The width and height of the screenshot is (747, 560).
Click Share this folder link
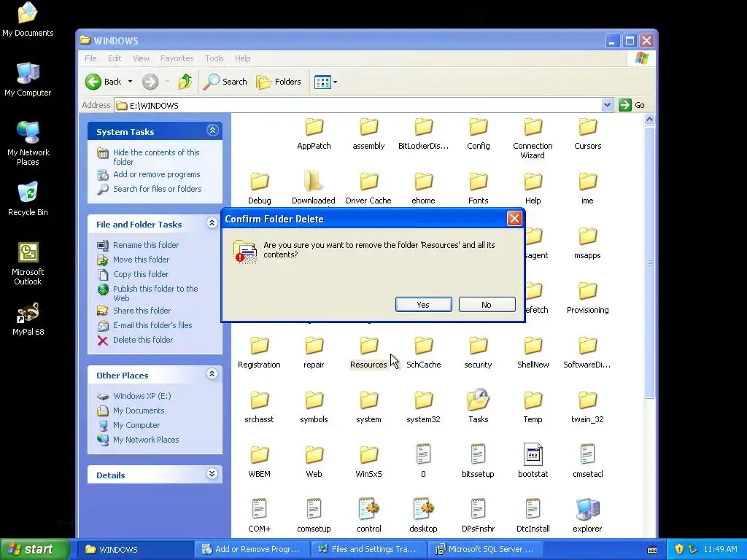[x=142, y=311]
